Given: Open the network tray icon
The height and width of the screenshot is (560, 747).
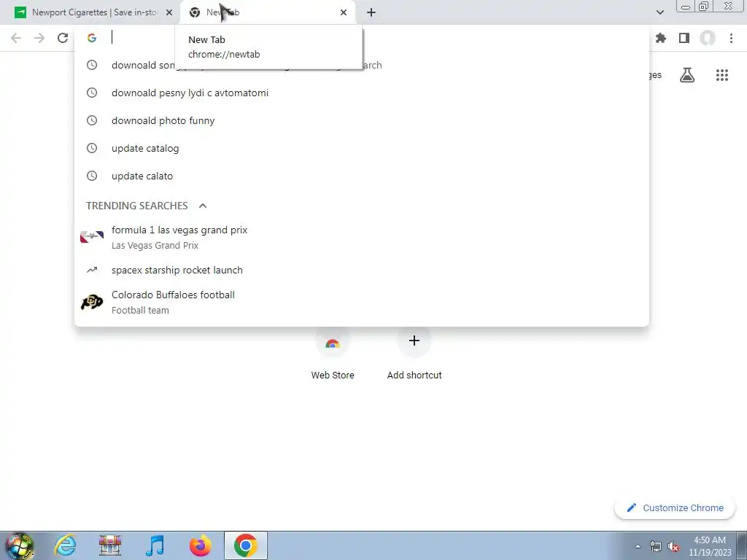Looking at the screenshot, I should tap(656, 546).
